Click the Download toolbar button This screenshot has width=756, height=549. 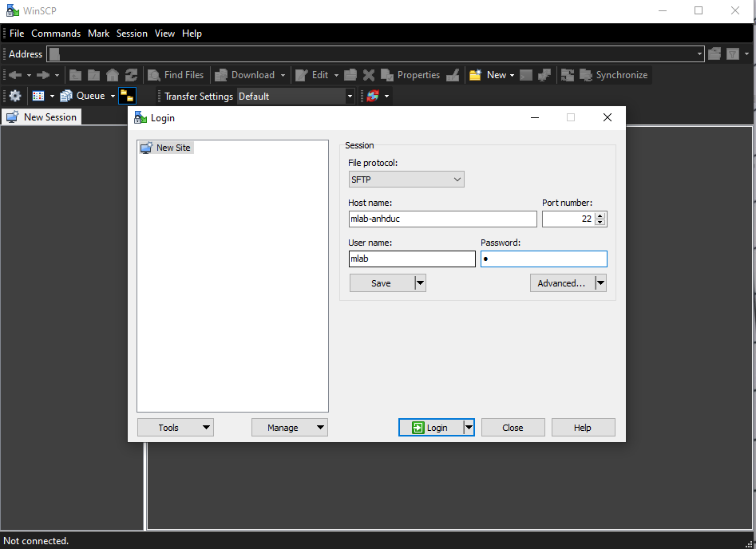[x=245, y=75]
